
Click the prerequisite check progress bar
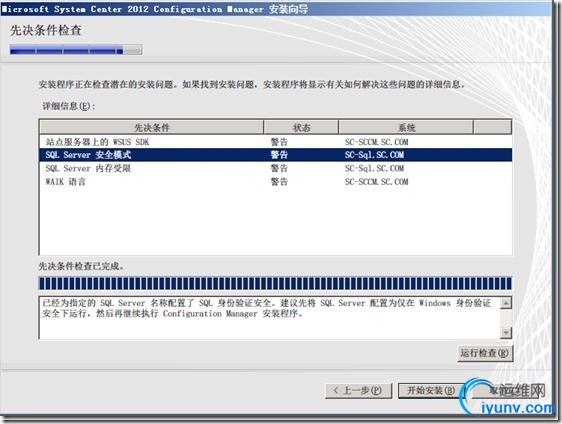[275, 284]
